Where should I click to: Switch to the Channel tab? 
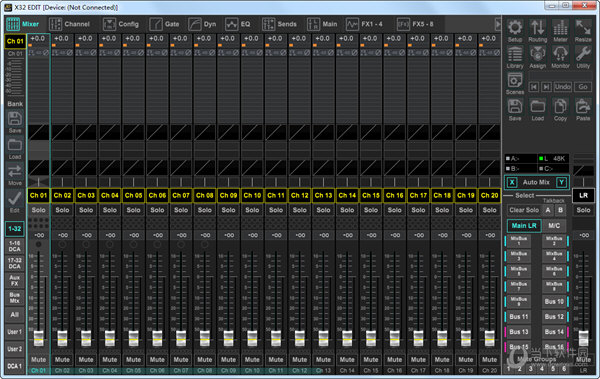point(69,24)
